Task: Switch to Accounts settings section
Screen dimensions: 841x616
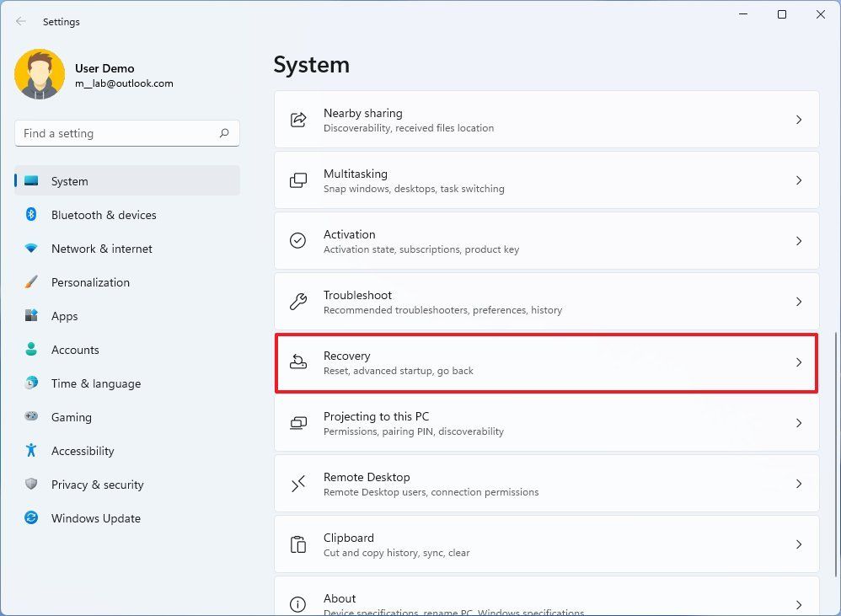Action: pyautogui.click(x=75, y=350)
